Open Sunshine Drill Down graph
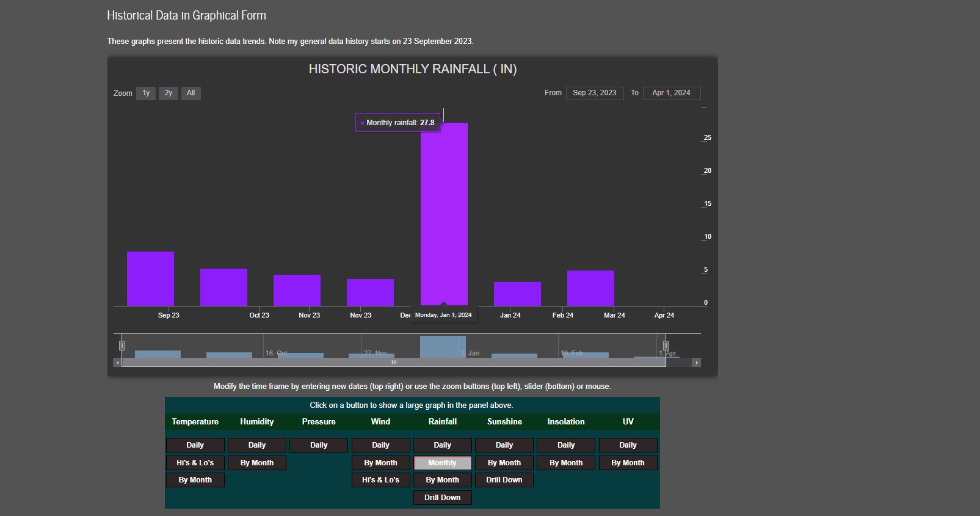Viewport: 980px width, 516px height. [x=504, y=480]
